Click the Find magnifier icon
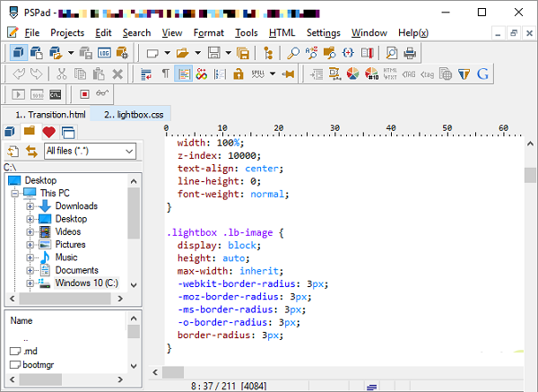The image size is (538, 392). point(293,53)
